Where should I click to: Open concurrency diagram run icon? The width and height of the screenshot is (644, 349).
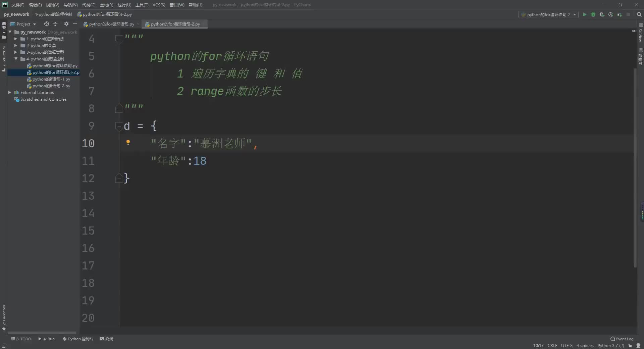620,14
